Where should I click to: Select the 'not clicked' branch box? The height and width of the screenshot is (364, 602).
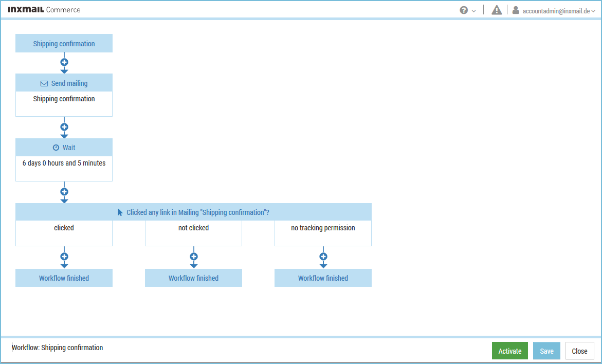click(x=193, y=233)
